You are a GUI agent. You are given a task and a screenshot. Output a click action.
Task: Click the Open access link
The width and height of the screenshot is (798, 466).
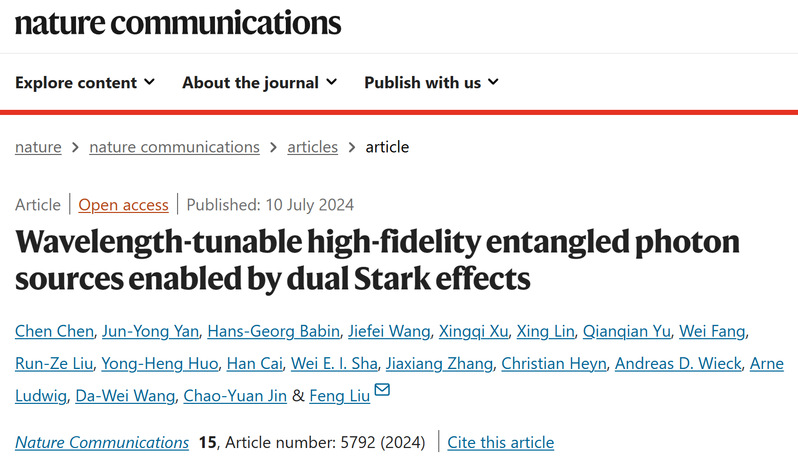pos(123,205)
